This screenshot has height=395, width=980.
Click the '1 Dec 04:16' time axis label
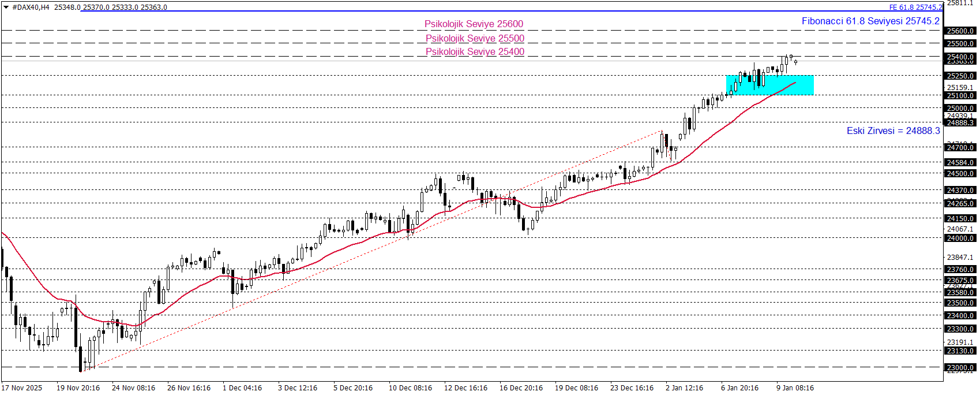coord(242,388)
